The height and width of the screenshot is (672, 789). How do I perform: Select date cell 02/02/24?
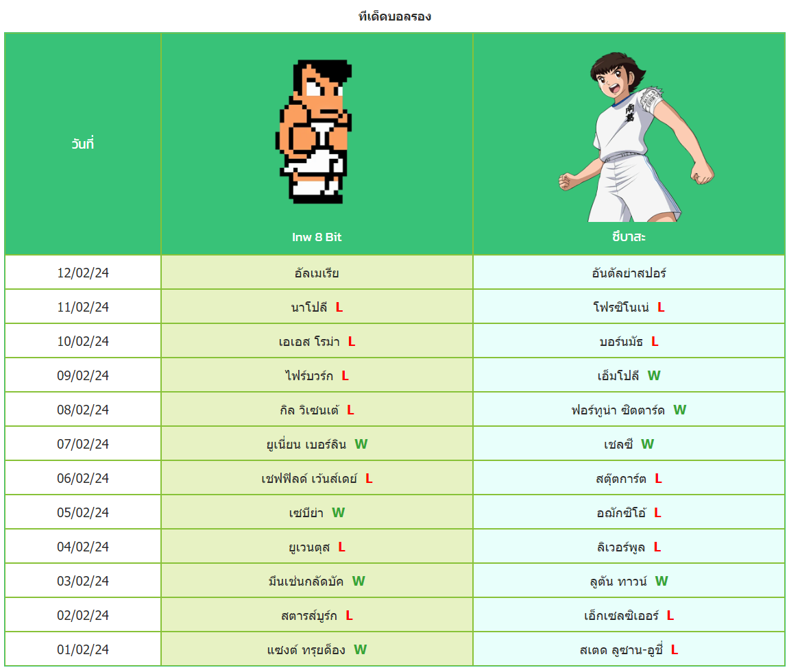pyautogui.click(x=82, y=614)
